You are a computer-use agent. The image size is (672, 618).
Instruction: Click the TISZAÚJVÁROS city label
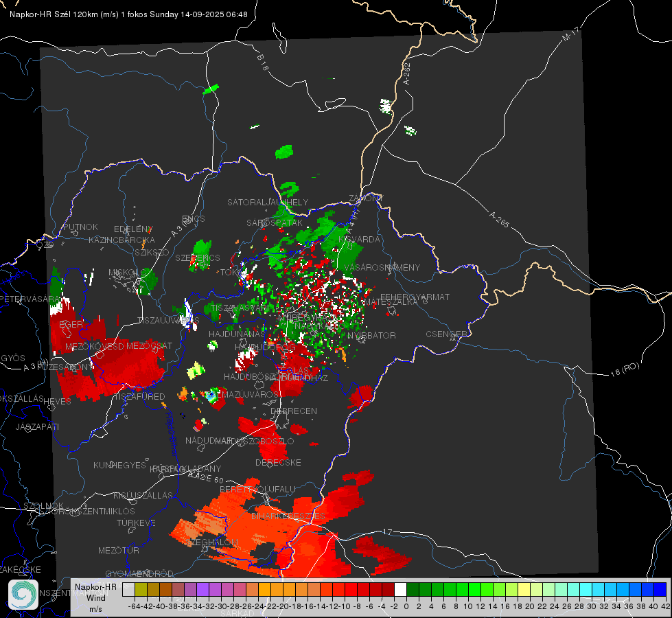168,321
